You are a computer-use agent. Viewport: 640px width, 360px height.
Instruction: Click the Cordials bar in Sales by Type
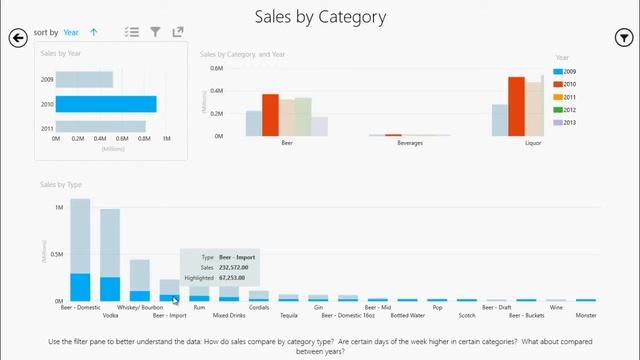pyautogui.click(x=259, y=296)
